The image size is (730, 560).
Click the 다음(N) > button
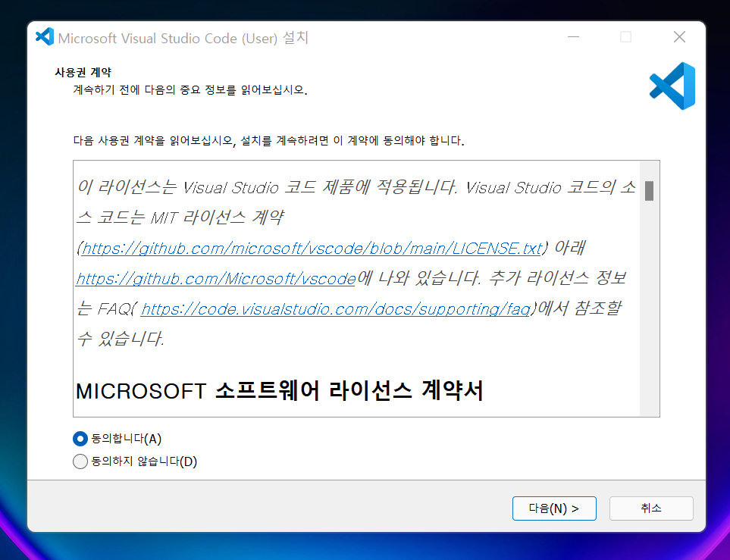(554, 508)
